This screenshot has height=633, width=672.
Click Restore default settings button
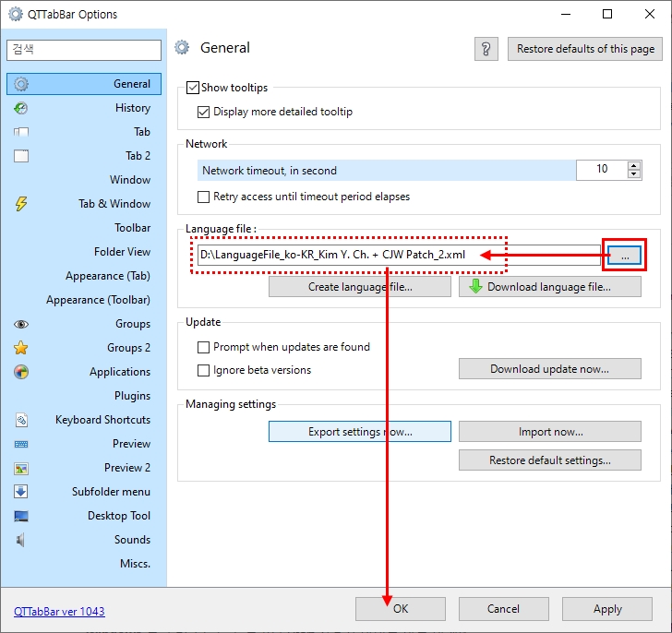[550, 460]
